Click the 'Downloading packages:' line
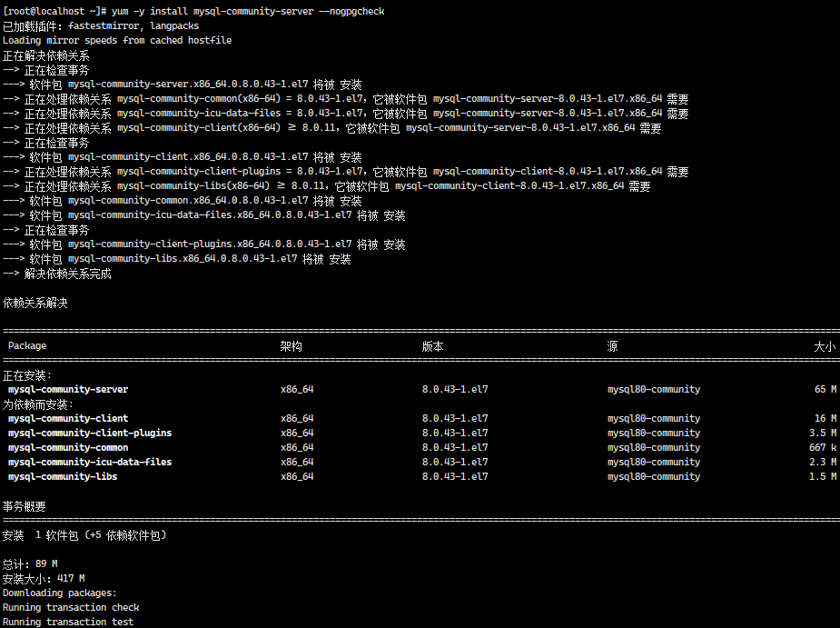This screenshot has height=628, width=840. click(59, 593)
